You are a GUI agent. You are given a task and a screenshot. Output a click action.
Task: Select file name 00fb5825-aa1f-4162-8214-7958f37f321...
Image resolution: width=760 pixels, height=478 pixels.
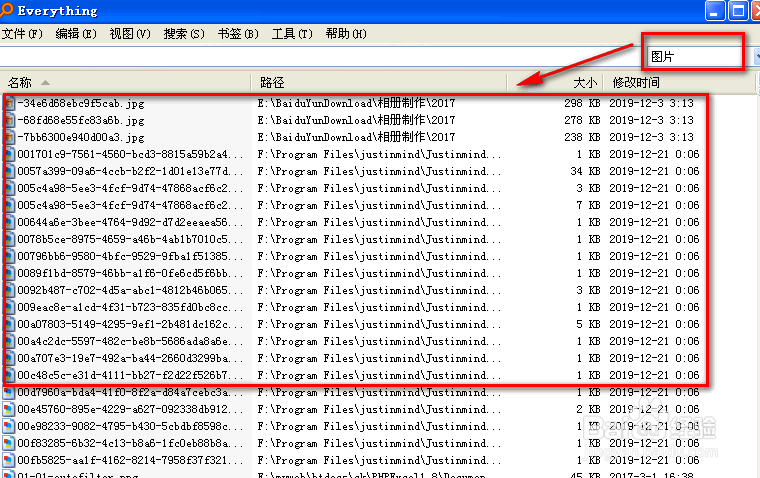(x=130, y=461)
